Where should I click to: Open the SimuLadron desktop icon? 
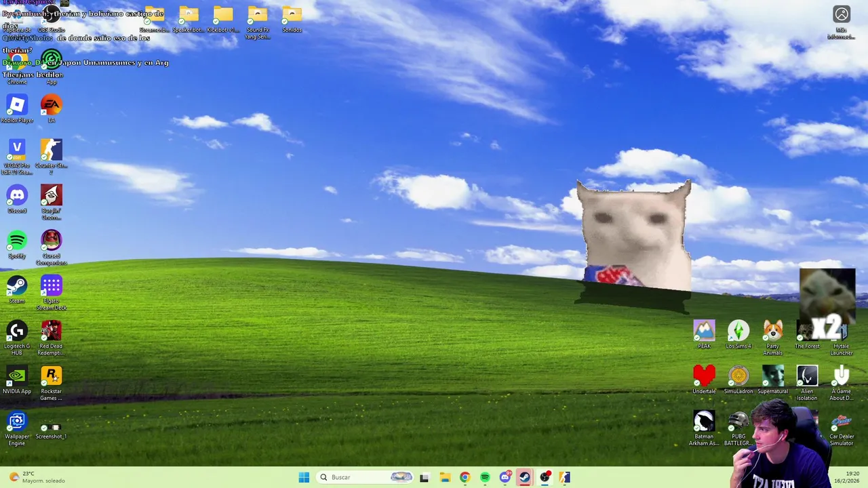pos(738,380)
